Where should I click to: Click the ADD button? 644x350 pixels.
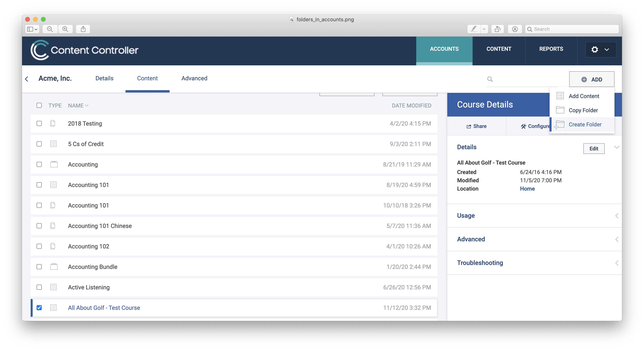point(592,79)
